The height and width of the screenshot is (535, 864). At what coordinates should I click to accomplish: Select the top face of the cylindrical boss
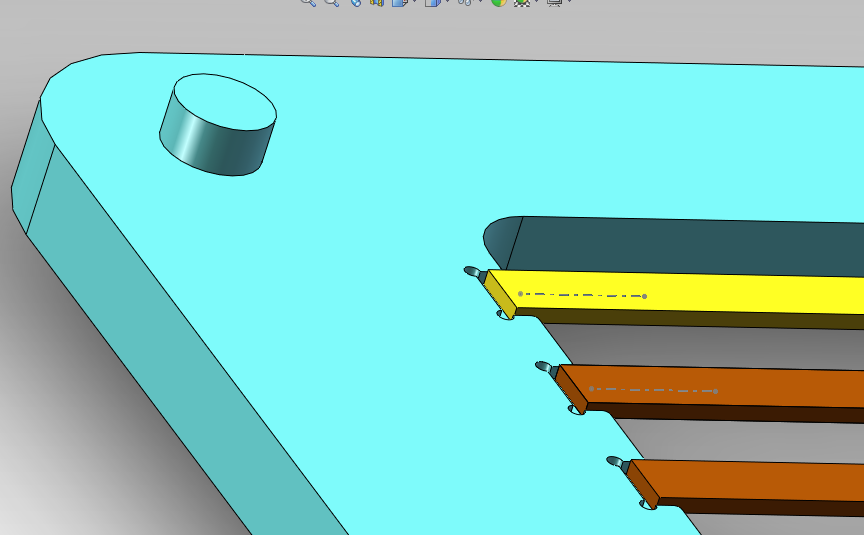tap(225, 102)
